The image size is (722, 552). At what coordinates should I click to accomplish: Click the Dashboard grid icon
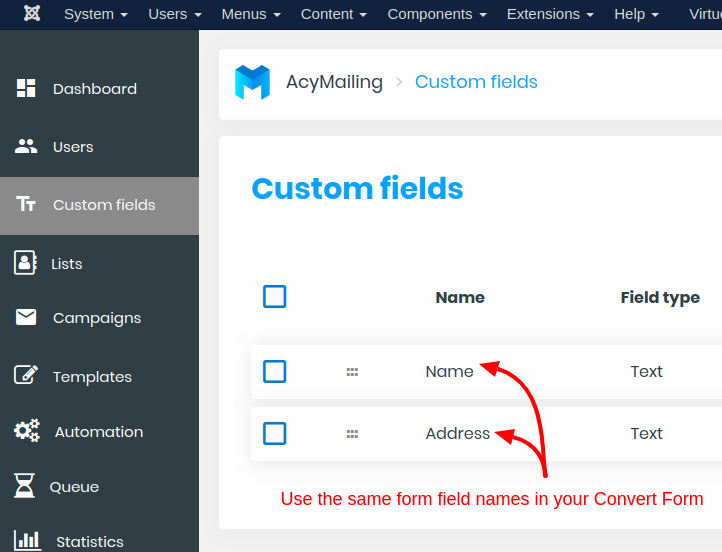tap(26, 88)
